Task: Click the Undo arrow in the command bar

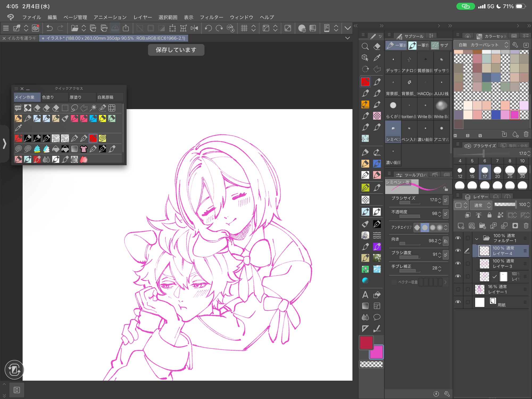Action: pyautogui.click(x=49, y=28)
